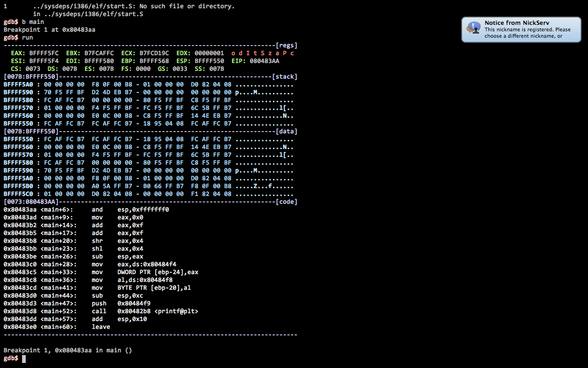
Task: Click the [stack] section label
Action: coord(285,76)
